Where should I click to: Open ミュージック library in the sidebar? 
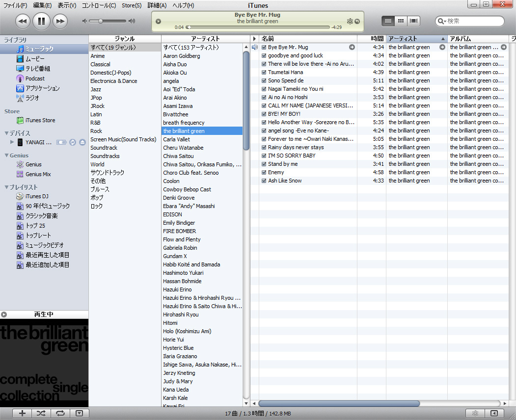(44, 49)
